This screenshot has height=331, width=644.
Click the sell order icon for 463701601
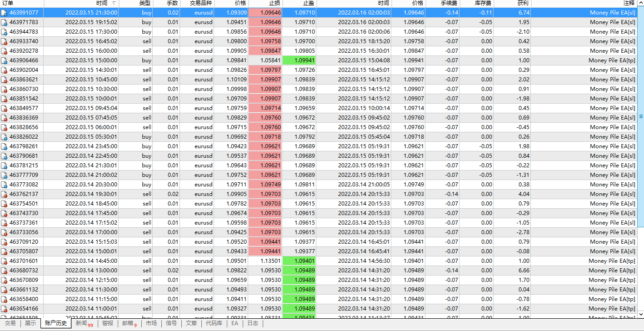4,261
